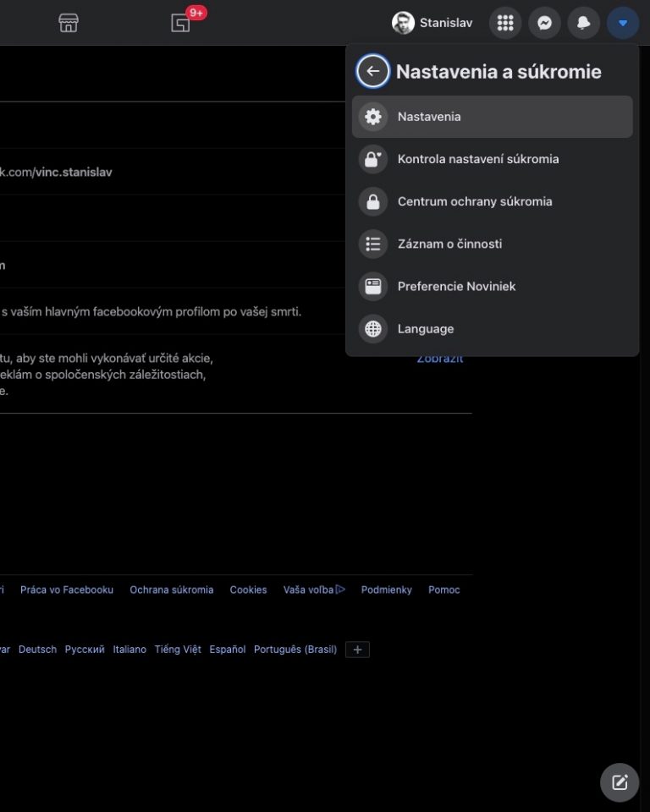Open the nine-dot apps menu

[x=505, y=23]
